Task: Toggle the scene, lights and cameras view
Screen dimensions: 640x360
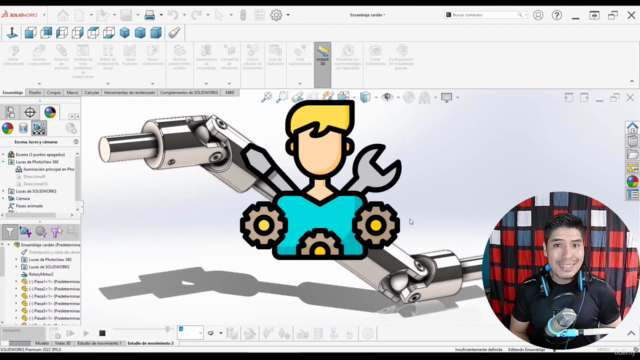Action: (x=39, y=128)
